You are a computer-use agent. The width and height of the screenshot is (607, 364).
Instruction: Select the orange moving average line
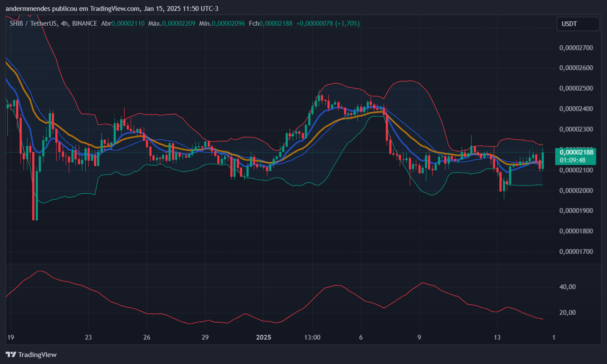[x=70, y=135]
